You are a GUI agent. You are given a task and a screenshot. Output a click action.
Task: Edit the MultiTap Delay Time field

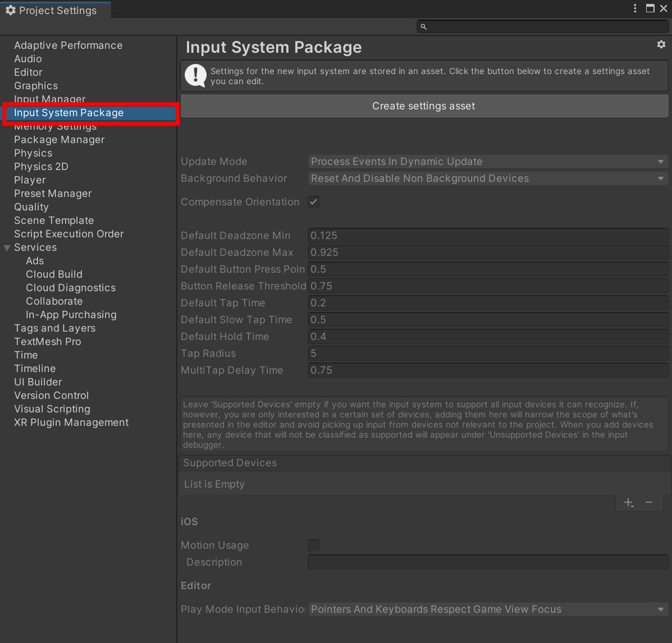click(488, 370)
